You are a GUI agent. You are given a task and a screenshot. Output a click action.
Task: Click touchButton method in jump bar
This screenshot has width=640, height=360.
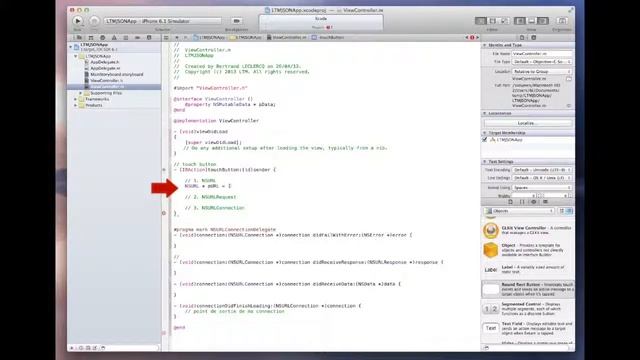tap(328, 38)
